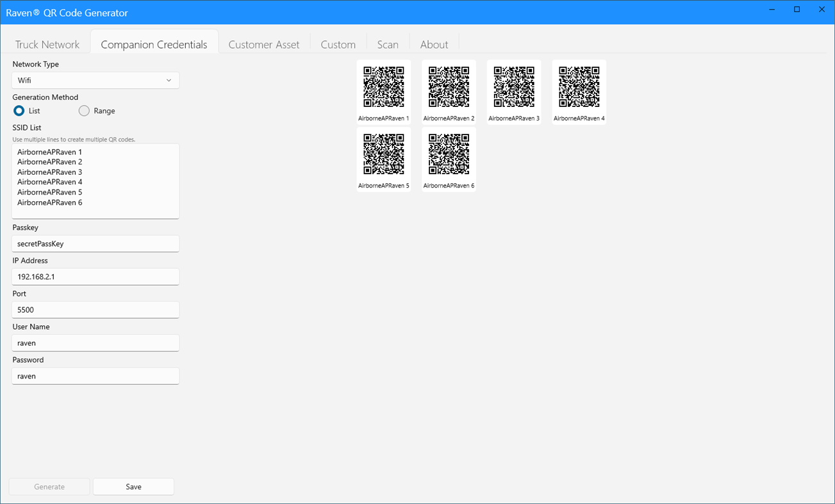Click inside the SSID List text area
The image size is (835, 504).
point(95,181)
